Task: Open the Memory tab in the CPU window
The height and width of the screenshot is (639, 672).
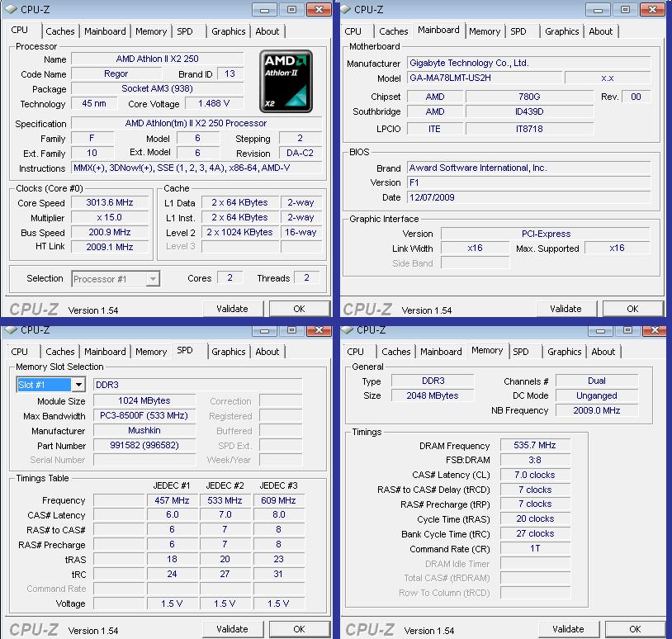Action: (151, 31)
